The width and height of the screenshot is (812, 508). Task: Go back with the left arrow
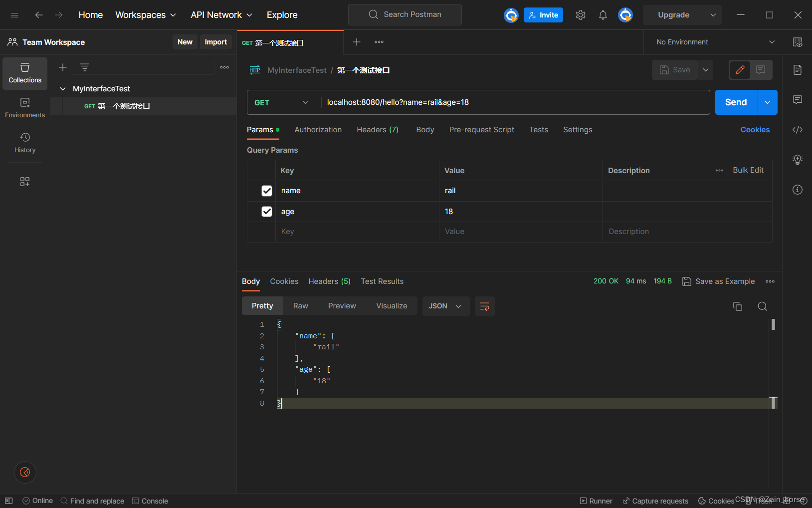(x=38, y=15)
